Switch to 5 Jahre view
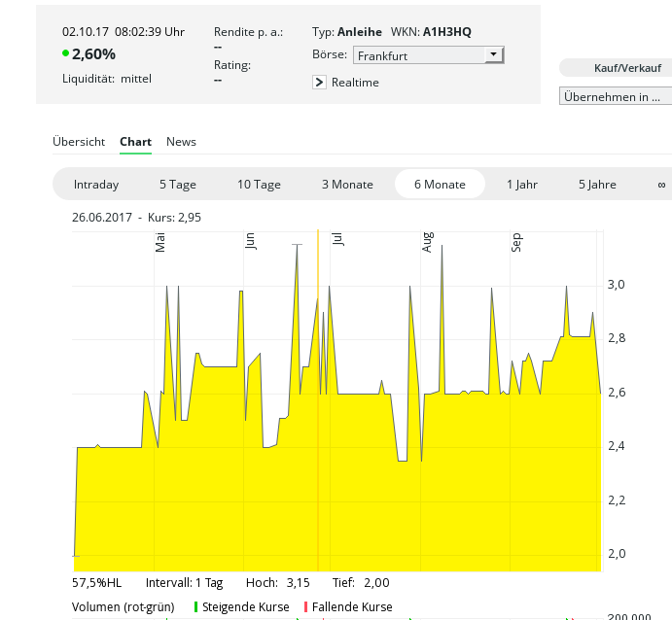 pos(596,185)
